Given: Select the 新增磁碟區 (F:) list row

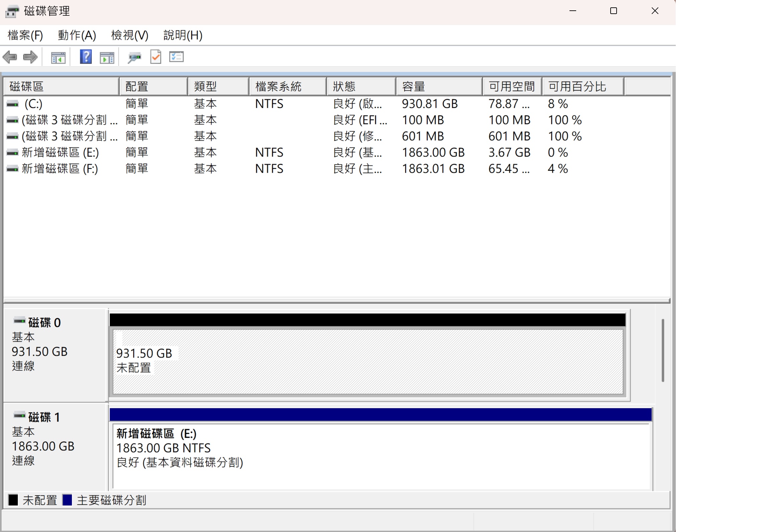Looking at the screenshot, I should 337,169.
